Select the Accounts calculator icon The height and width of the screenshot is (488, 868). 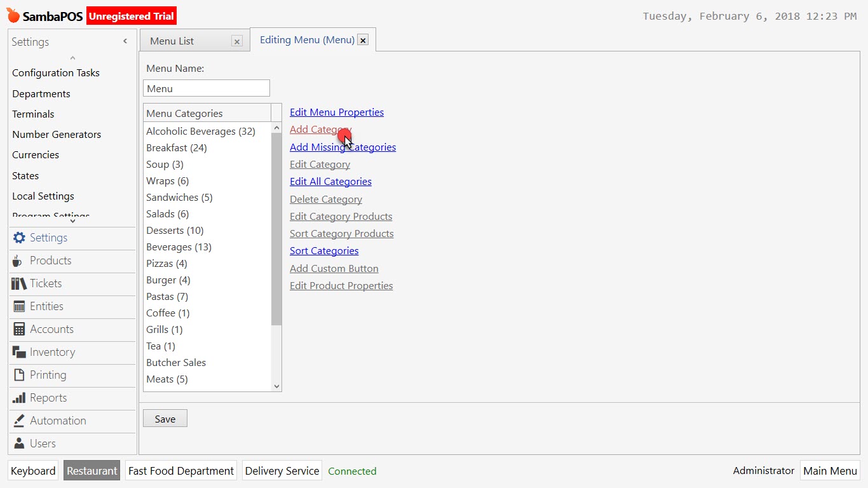[x=18, y=330]
